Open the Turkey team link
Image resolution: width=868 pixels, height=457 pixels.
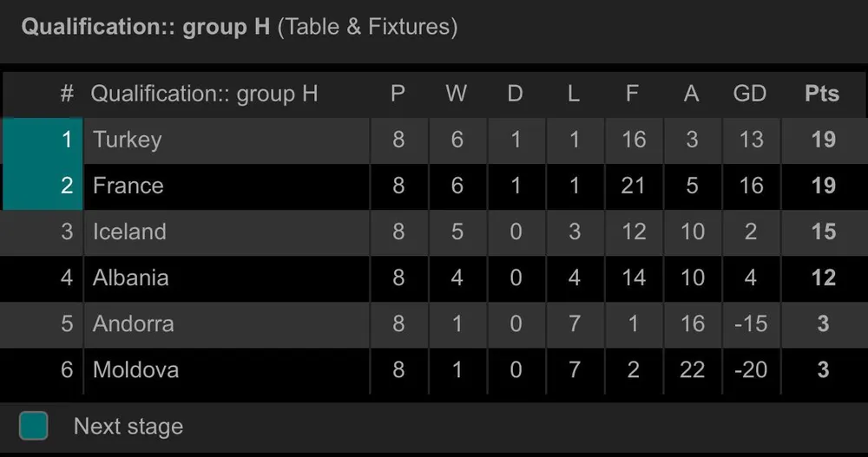click(128, 140)
